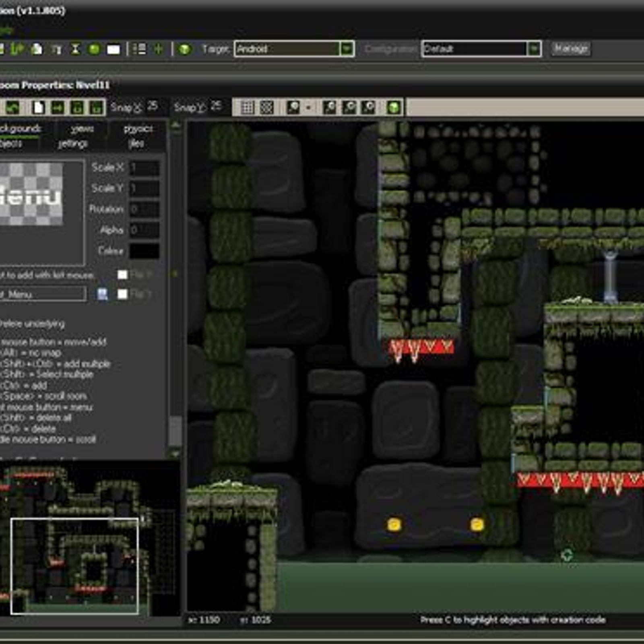This screenshot has height=644, width=644.
Task: Click the green ring object near water
Action: click(567, 555)
